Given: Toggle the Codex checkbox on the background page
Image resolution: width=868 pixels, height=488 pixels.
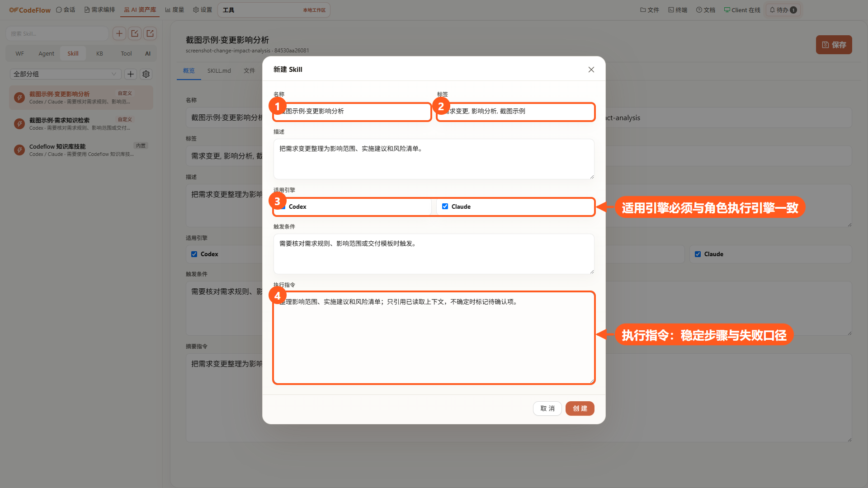Looking at the screenshot, I should point(194,254).
